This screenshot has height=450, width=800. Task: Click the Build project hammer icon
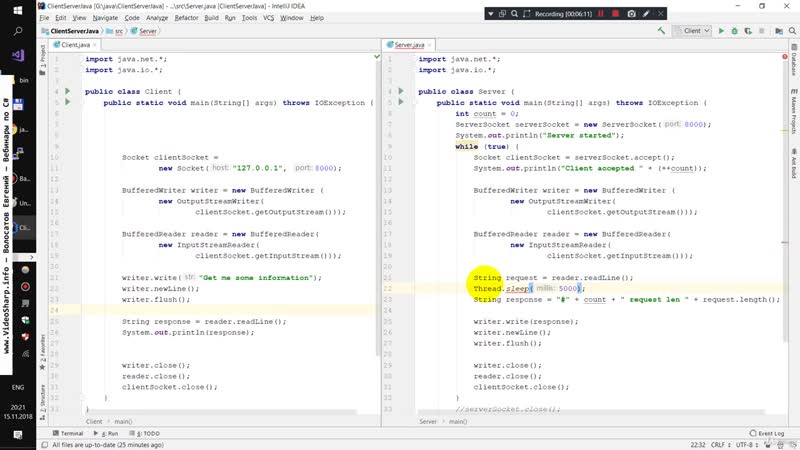661,31
